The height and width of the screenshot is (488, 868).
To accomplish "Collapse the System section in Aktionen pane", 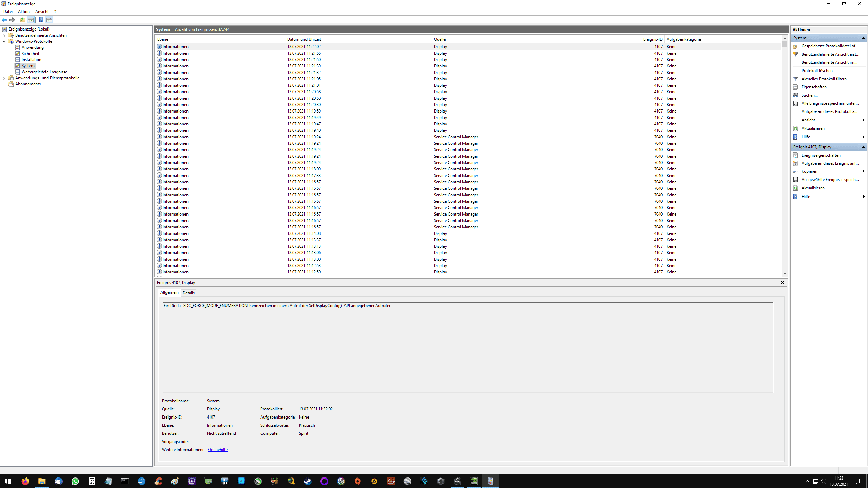I will [x=863, y=38].
